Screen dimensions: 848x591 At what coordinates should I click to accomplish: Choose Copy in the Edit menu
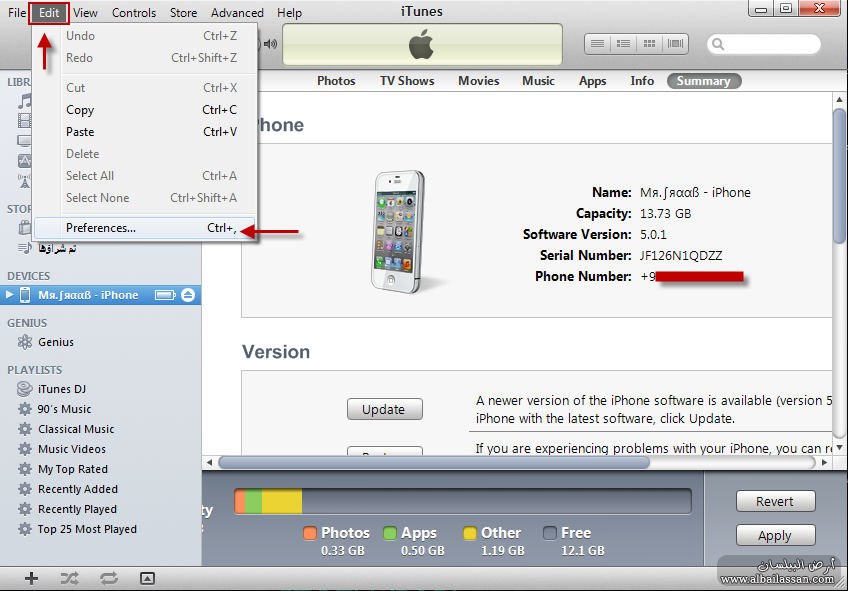tap(144, 110)
